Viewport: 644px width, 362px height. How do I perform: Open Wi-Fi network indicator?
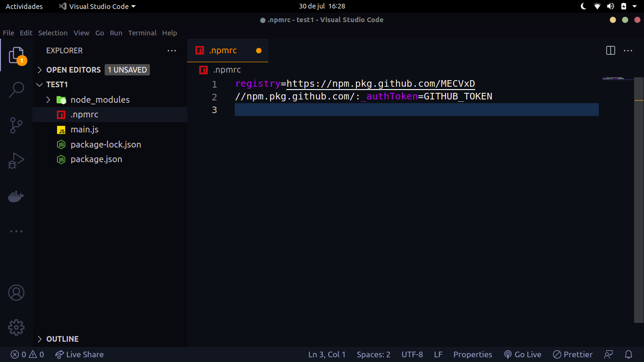click(597, 6)
